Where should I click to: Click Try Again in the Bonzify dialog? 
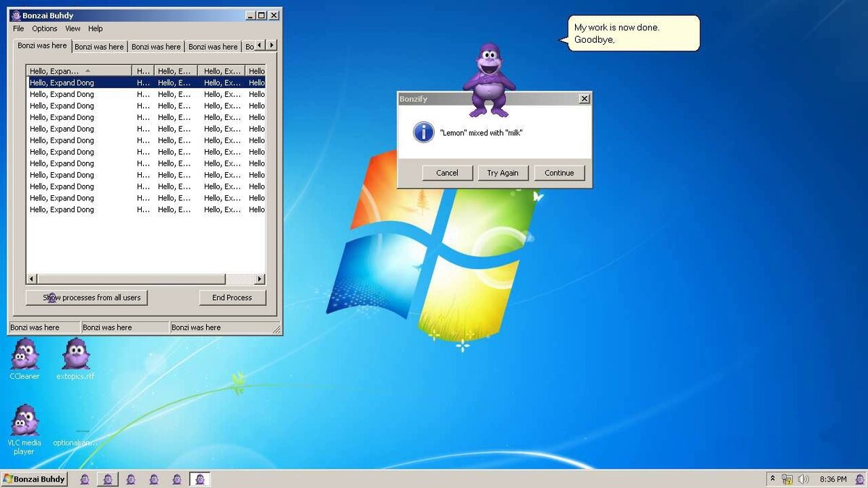click(x=503, y=173)
